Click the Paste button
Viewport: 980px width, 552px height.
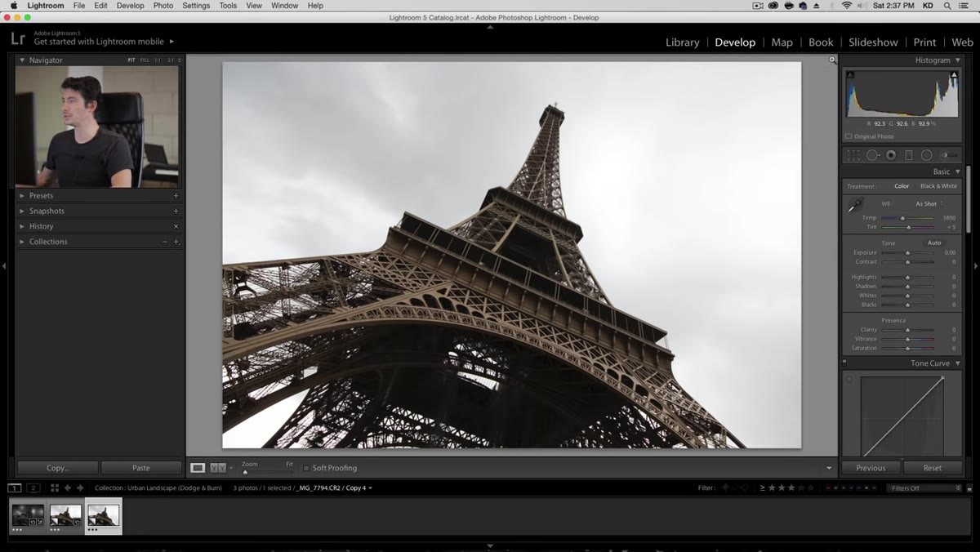[x=141, y=468]
